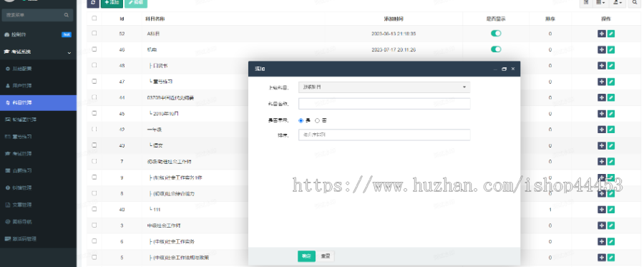
Task: Click the 重置 reset button in the dialog
Action: pyautogui.click(x=326, y=256)
